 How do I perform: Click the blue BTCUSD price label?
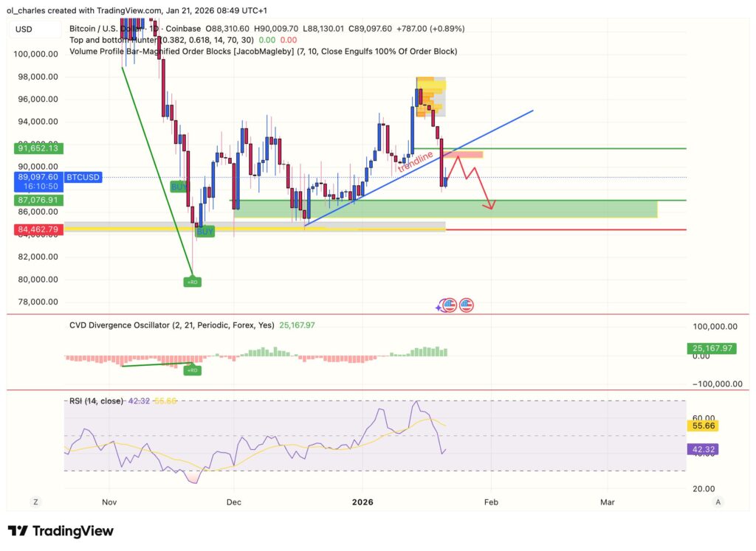coord(81,177)
